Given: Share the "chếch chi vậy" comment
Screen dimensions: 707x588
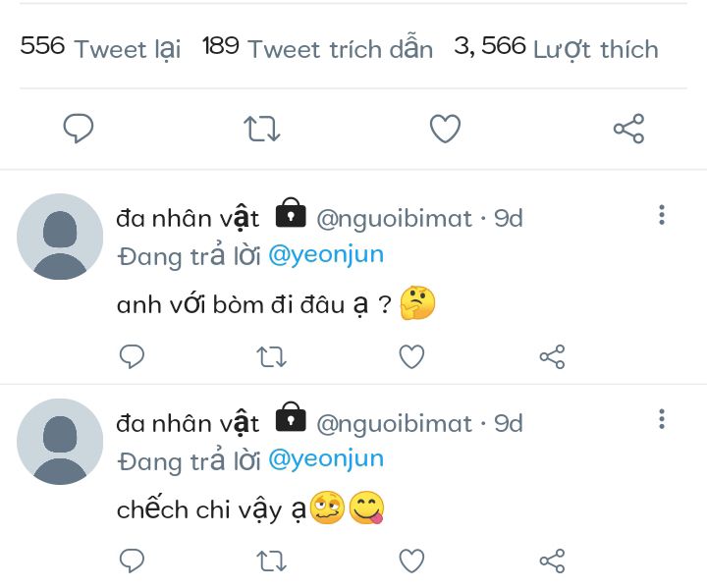Looking at the screenshot, I should [x=553, y=561].
